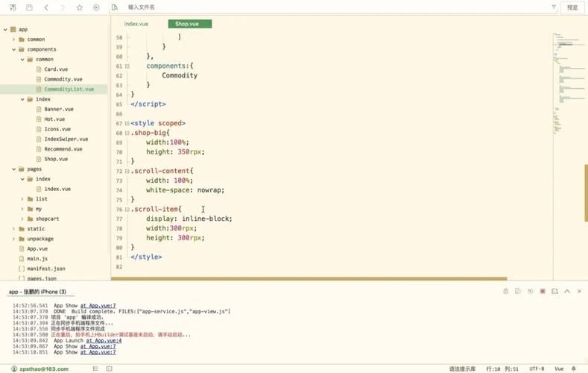
Task: Click 语法提示库 in the status bar
Action: (462, 369)
